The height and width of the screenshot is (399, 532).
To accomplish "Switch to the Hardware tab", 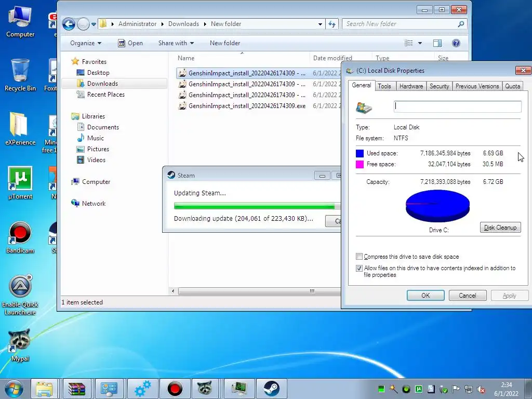I will 411,86.
